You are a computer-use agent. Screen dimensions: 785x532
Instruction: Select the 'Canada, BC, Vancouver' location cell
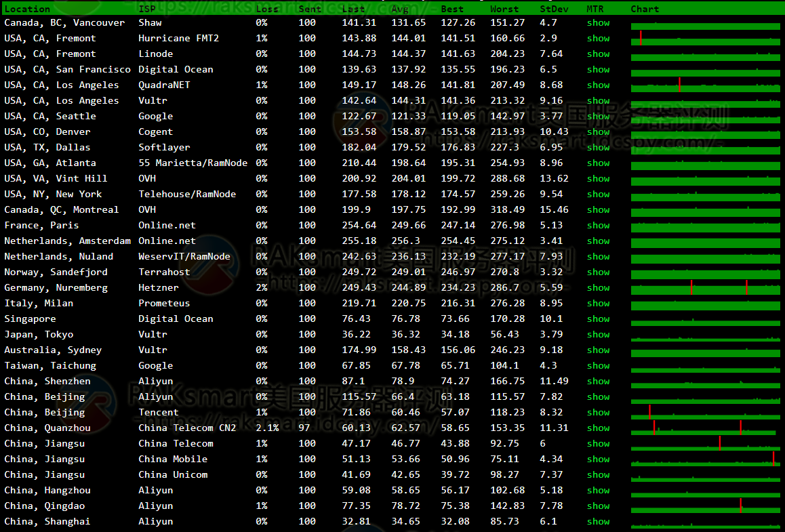click(x=64, y=23)
